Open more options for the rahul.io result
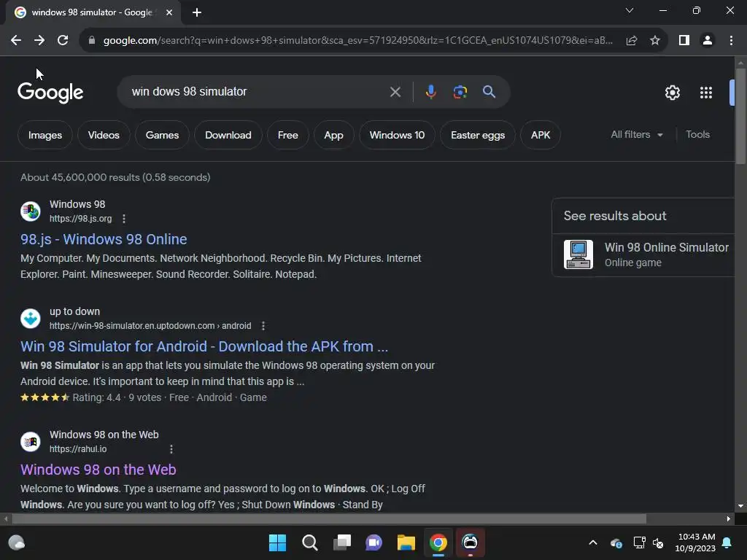747x560 pixels. [x=171, y=449]
